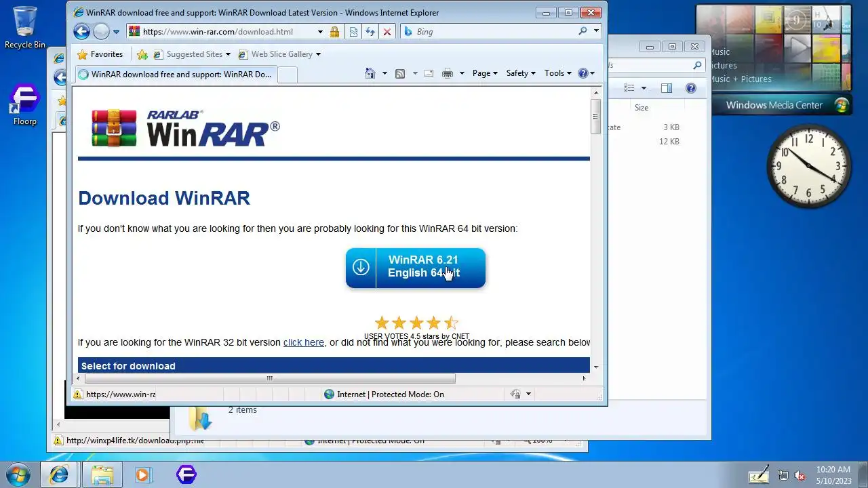Click the page horizontal scrollbar thumb
Screen dimensions: 868x488
click(x=270, y=378)
